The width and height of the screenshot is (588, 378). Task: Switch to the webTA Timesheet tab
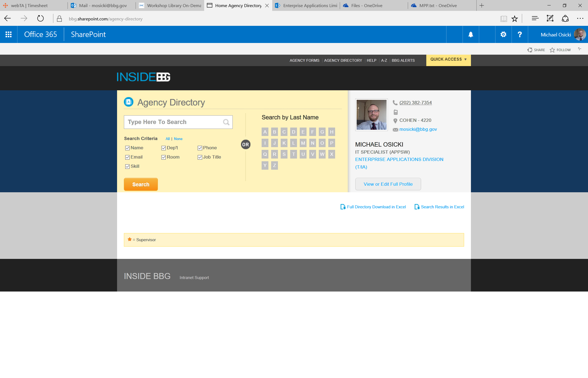[34, 5]
